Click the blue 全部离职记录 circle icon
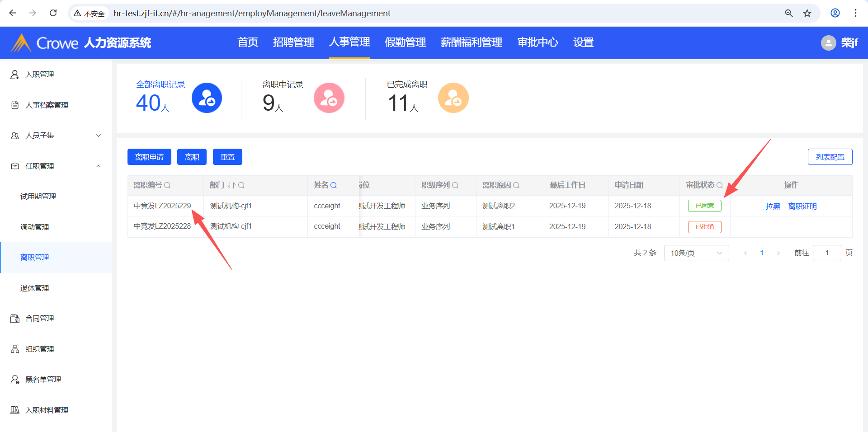868x432 pixels. (x=207, y=98)
